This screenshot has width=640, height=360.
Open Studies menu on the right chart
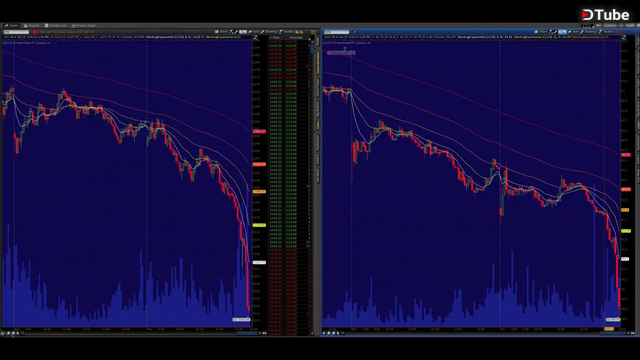[x=607, y=31]
